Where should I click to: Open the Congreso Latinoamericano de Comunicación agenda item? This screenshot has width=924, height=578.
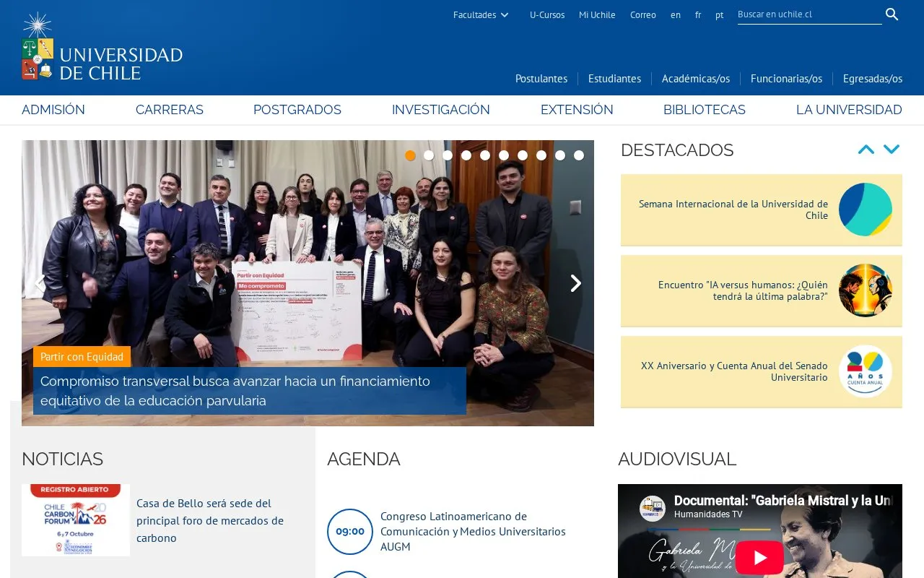[473, 532]
